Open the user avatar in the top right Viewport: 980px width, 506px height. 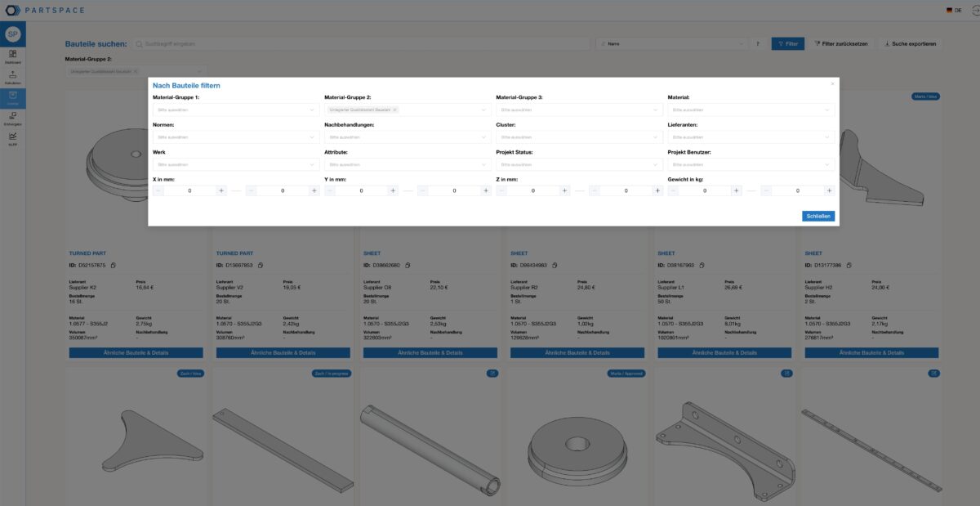973,10
